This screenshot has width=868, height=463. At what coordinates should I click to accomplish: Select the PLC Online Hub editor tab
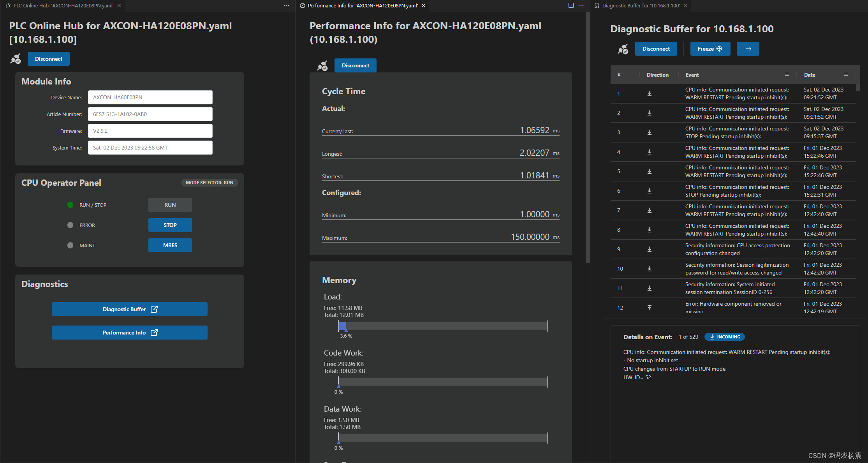click(63, 5)
